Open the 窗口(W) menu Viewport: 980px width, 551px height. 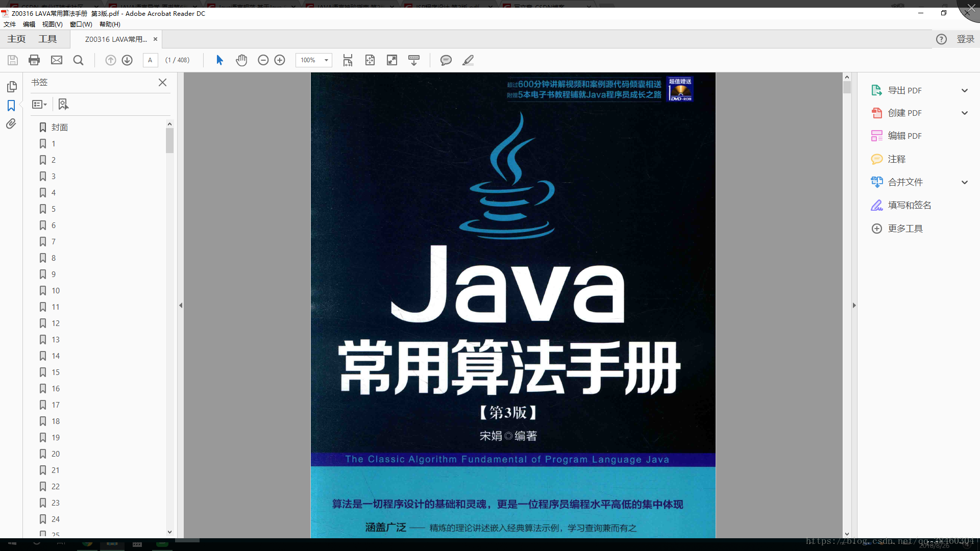(81, 24)
